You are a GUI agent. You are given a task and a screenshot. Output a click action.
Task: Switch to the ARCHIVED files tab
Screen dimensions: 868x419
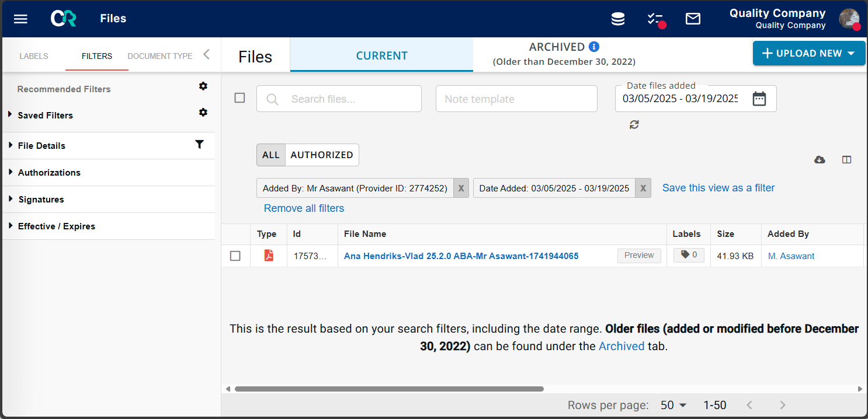coord(564,54)
